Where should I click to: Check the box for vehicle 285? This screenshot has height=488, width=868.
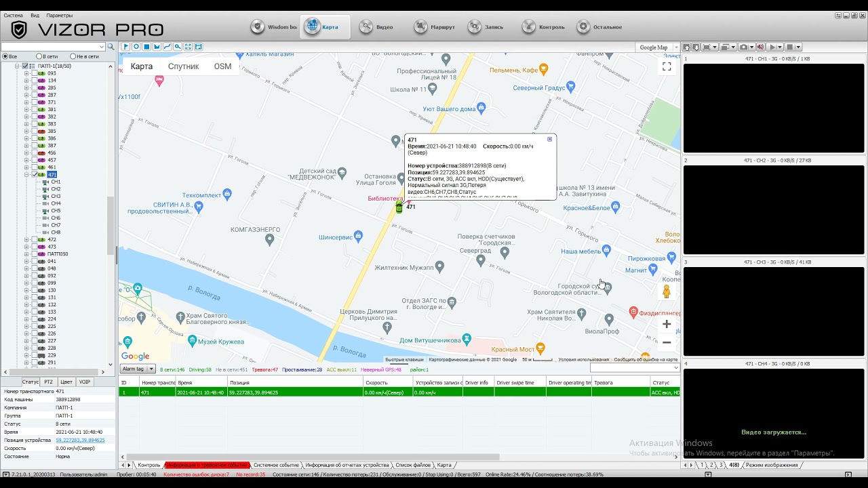click(35, 87)
